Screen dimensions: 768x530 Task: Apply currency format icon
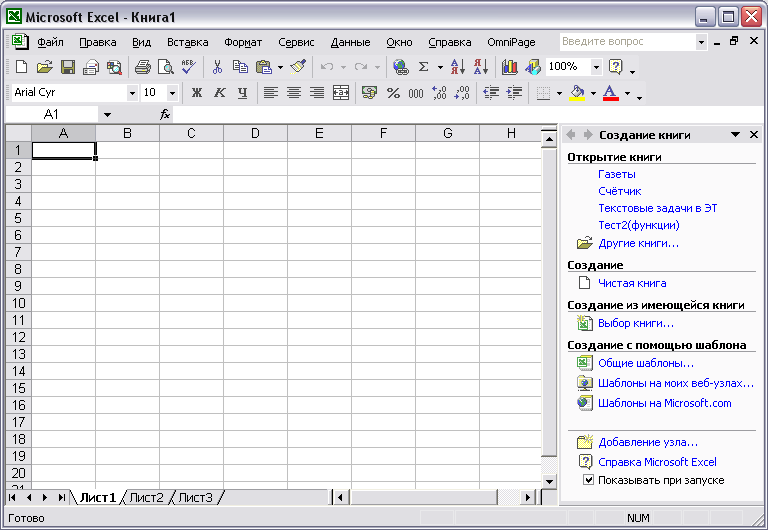click(x=369, y=92)
